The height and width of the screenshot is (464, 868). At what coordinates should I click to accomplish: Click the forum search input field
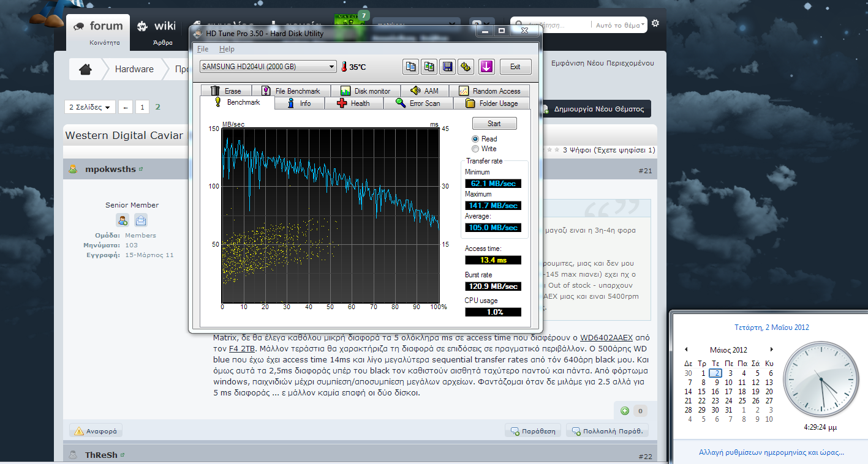551,25
